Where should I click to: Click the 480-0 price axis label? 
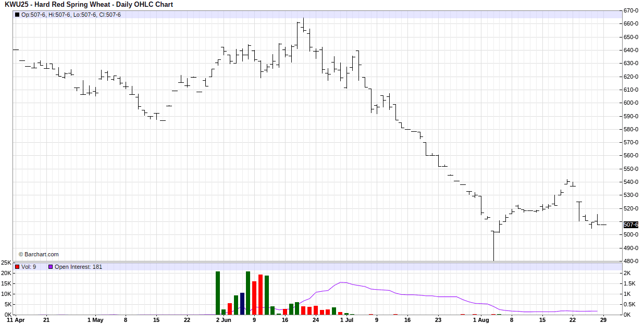[x=631, y=261]
